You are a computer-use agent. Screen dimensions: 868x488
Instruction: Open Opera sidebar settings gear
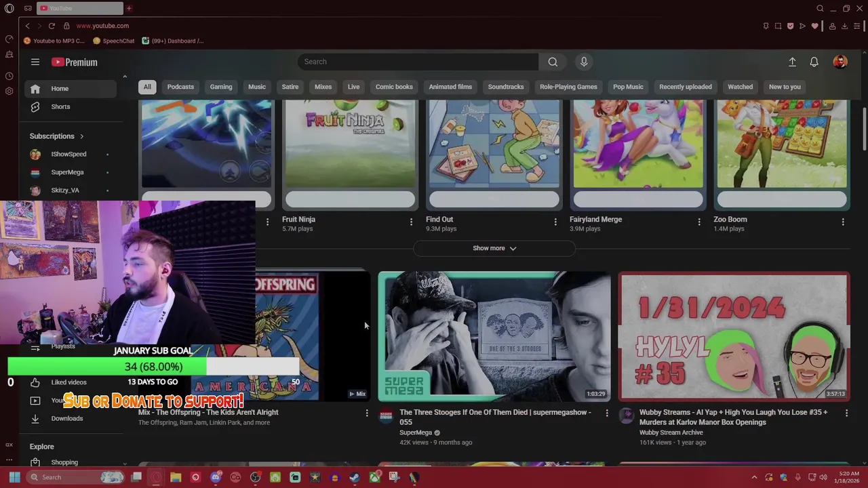pyautogui.click(x=9, y=91)
